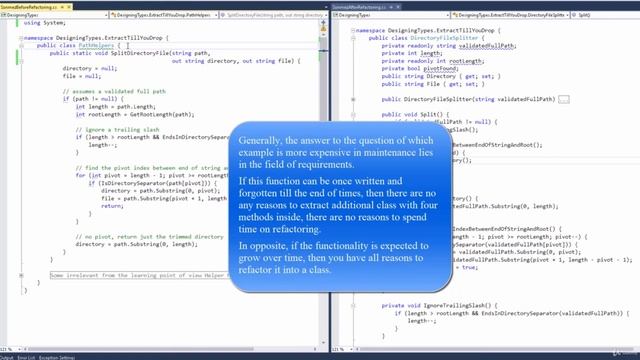640x360 pixels.
Task: Collapse the Split() method block
Action: pyautogui.click(x=353, y=115)
